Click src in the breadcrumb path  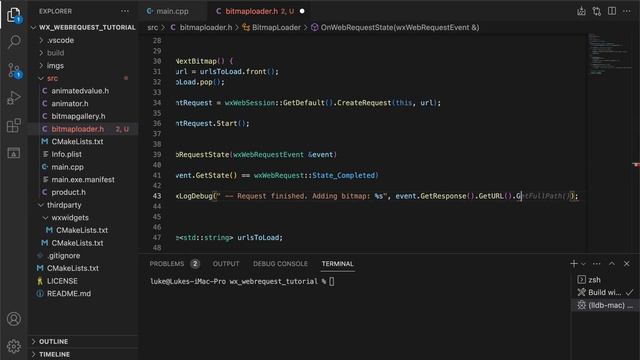pos(152,27)
